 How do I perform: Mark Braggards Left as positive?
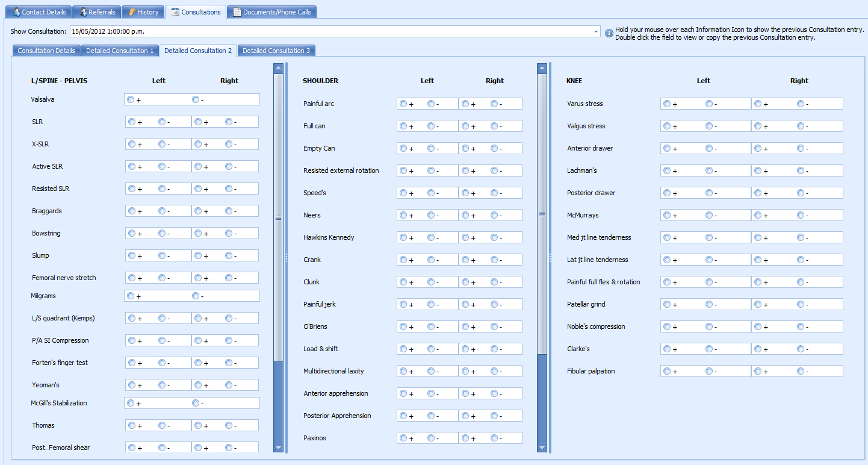tap(132, 211)
